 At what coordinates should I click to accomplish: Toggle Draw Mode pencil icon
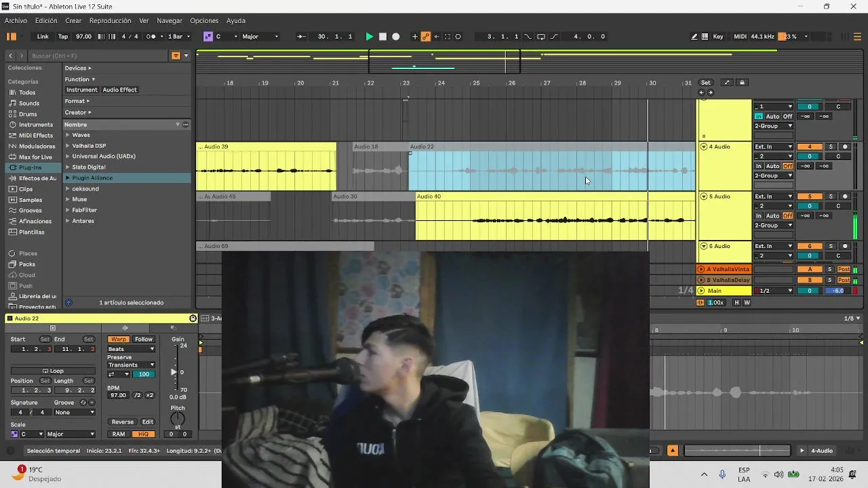(694, 37)
